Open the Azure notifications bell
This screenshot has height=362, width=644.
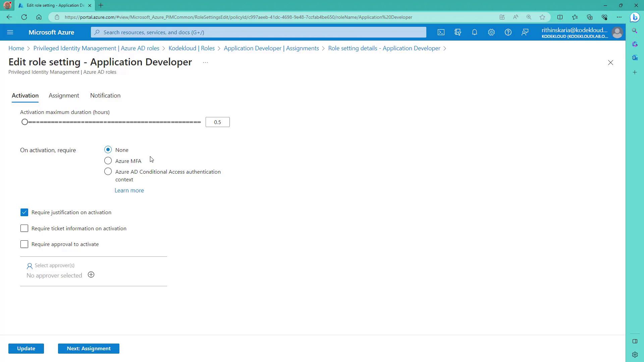point(474,32)
